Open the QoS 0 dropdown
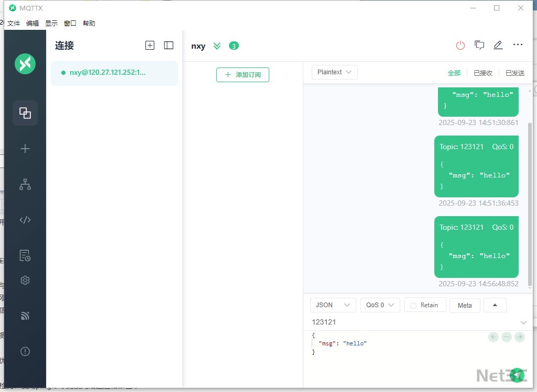This screenshot has width=537, height=392. [x=380, y=305]
